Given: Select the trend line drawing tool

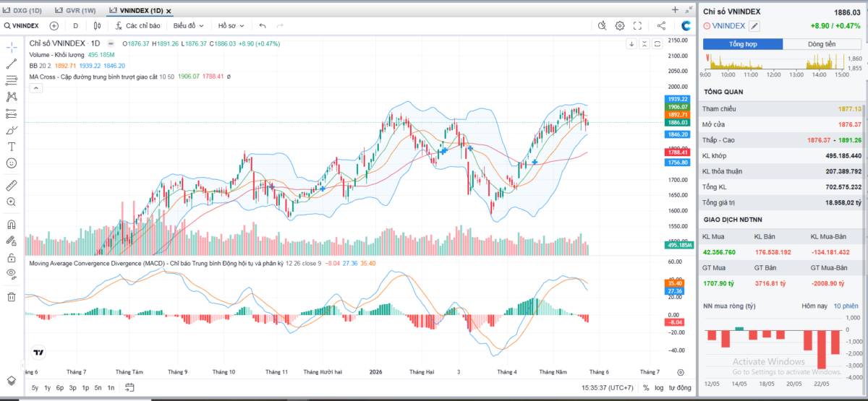Looking at the screenshot, I should pyautogui.click(x=12, y=64).
